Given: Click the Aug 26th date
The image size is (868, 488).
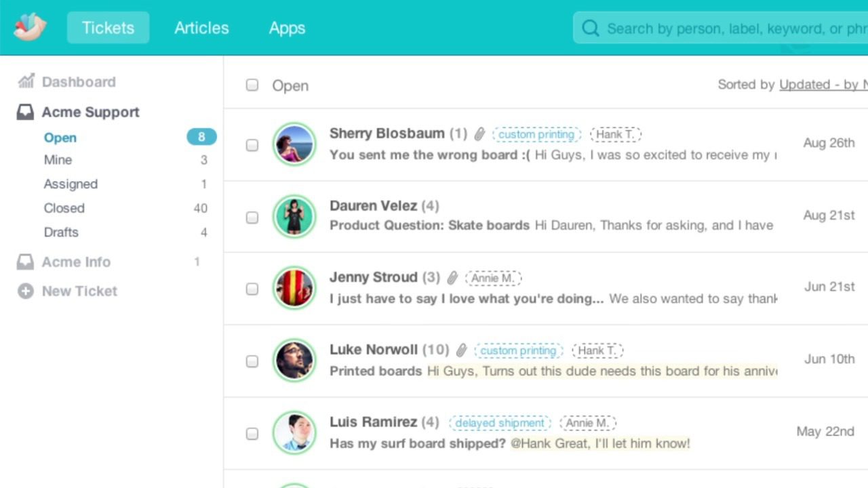Looking at the screenshot, I should tap(829, 143).
